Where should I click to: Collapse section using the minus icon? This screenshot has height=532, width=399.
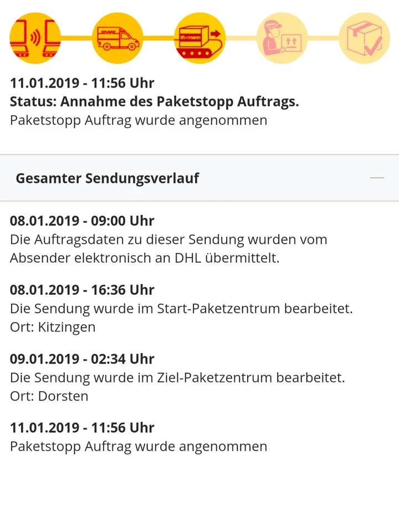tap(377, 178)
